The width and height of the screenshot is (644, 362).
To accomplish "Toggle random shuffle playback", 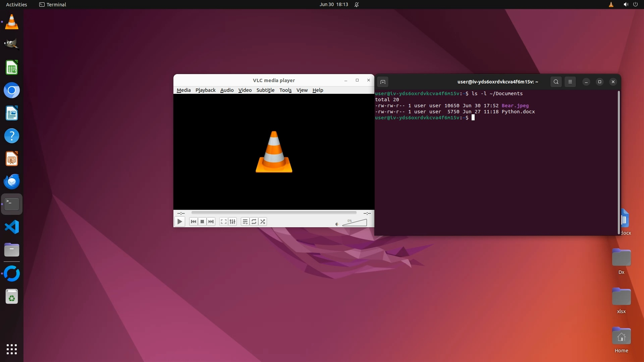I will point(263,222).
